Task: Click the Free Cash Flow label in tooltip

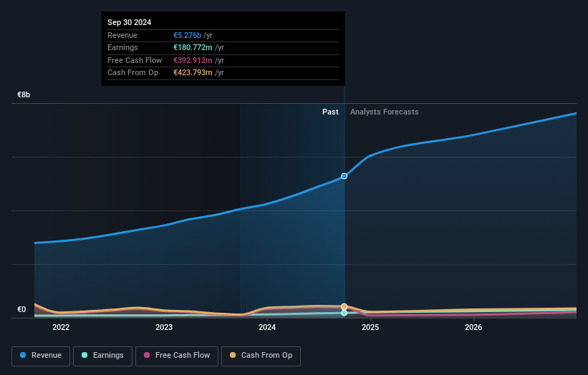Action: pos(135,60)
